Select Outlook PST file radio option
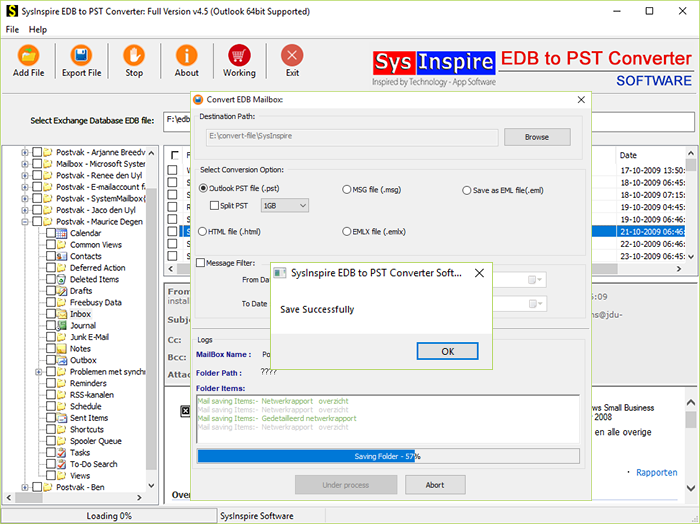700x524 pixels. [x=204, y=188]
